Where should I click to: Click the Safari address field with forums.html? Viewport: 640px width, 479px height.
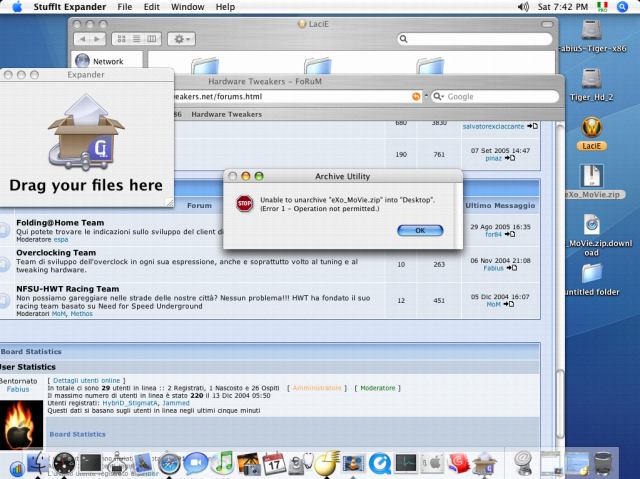click(292, 97)
